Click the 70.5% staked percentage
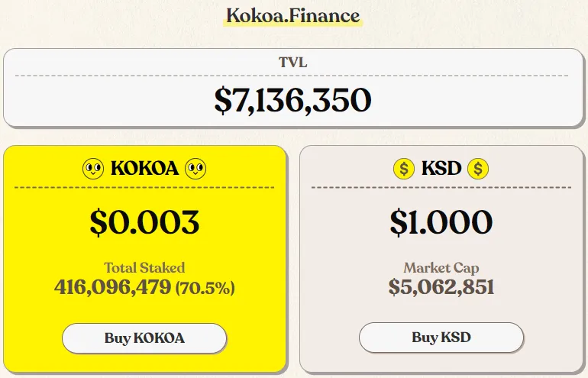This screenshot has width=588, height=378. pyautogui.click(x=205, y=289)
